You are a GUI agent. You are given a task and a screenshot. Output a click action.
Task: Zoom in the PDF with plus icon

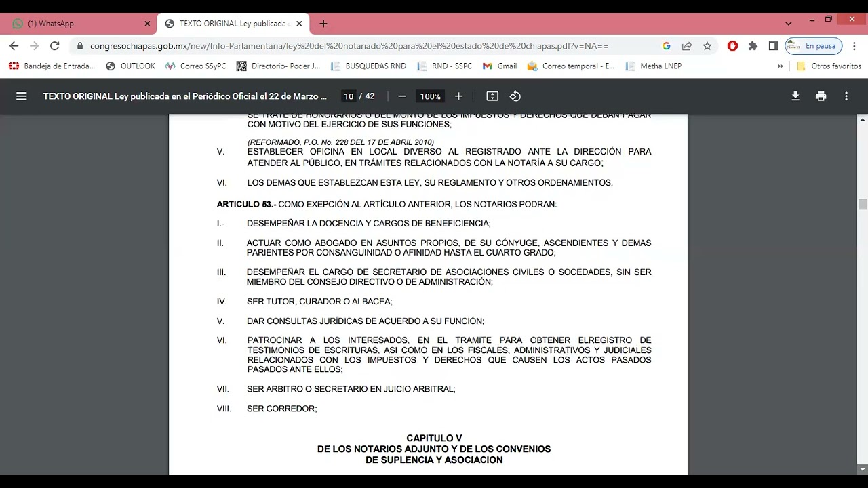458,96
